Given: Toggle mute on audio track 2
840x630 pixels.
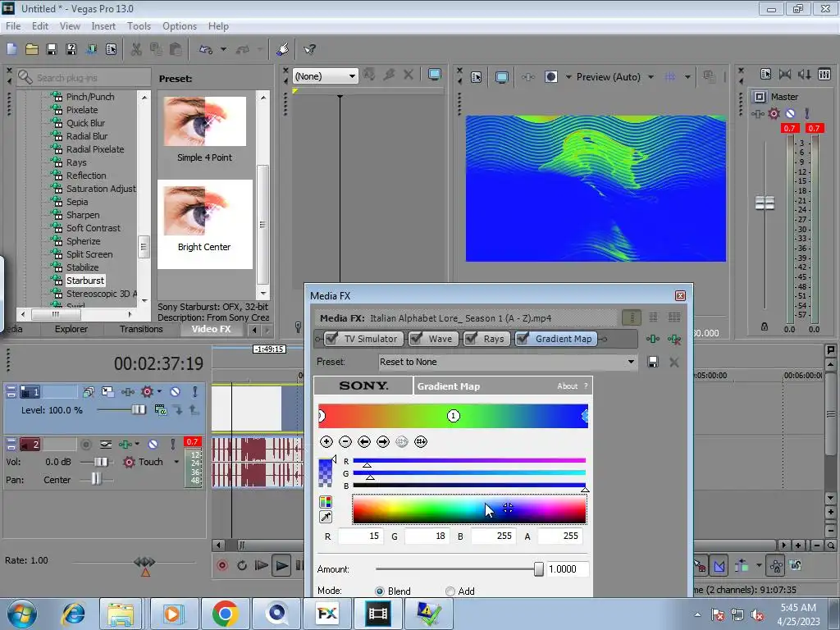Looking at the screenshot, I should tap(153, 444).
